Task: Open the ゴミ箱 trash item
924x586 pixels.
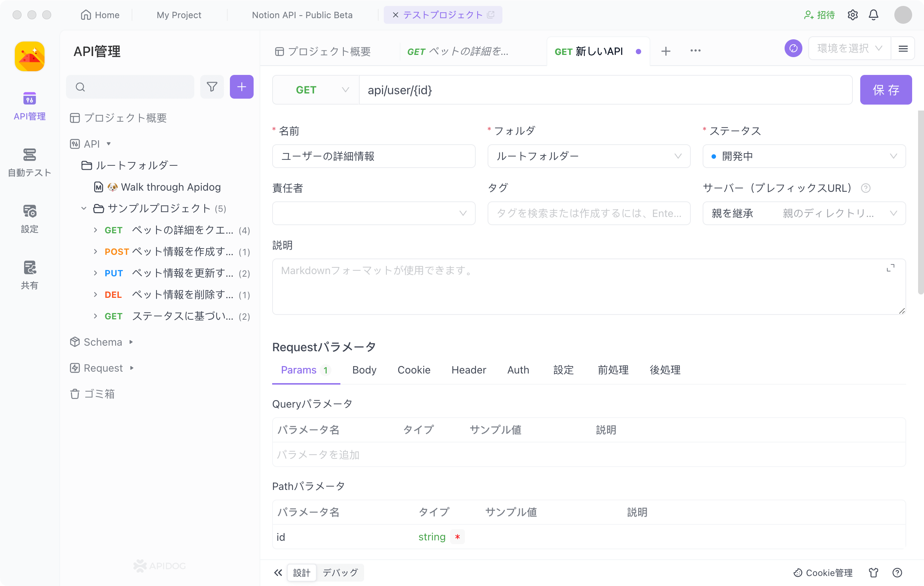Action: [x=92, y=394]
